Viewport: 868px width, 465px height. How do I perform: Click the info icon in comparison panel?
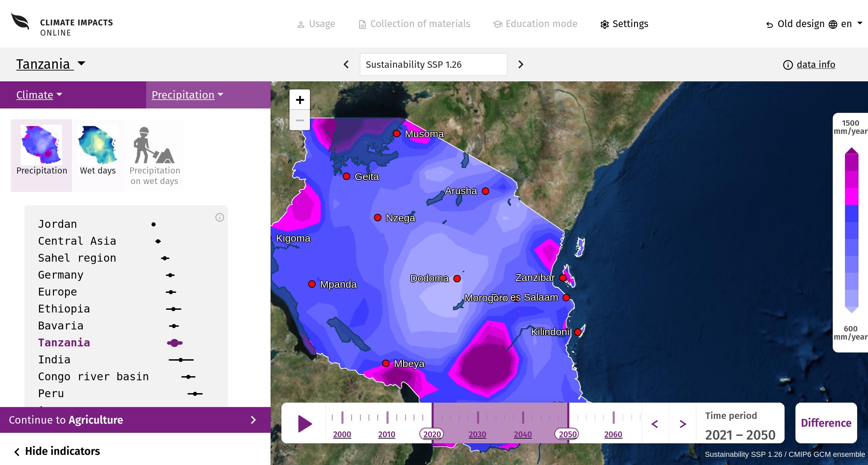tap(220, 217)
